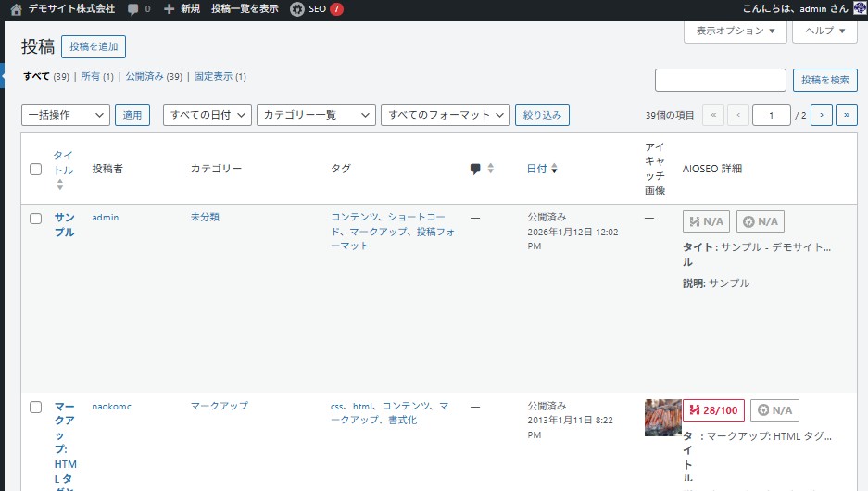The image size is (868, 491).
Task: Go to the last page with » button
Action: pyautogui.click(x=846, y=115)
